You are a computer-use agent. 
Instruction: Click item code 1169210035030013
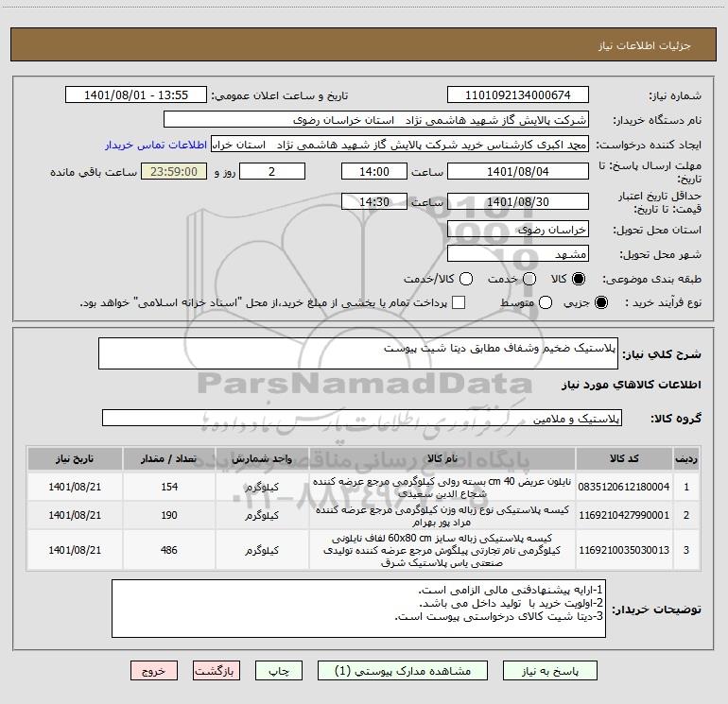(x=624, y=550)
